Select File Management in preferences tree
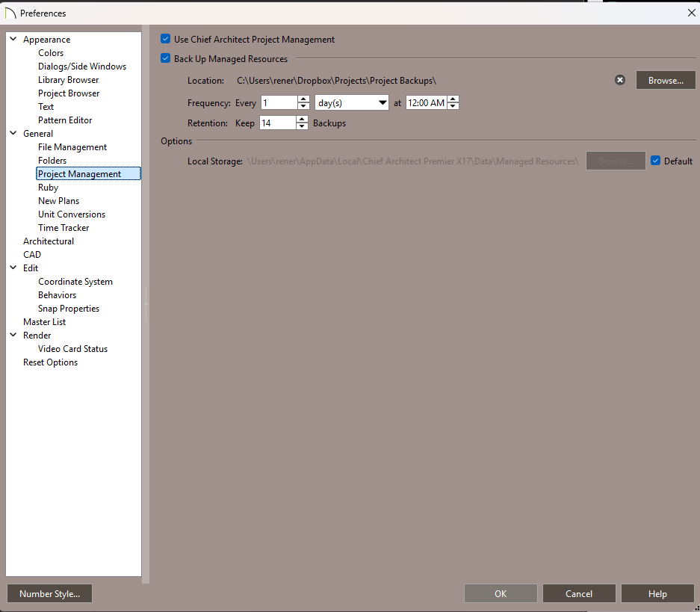The width and height of the screenshot is (700, 612). point(72,147)
